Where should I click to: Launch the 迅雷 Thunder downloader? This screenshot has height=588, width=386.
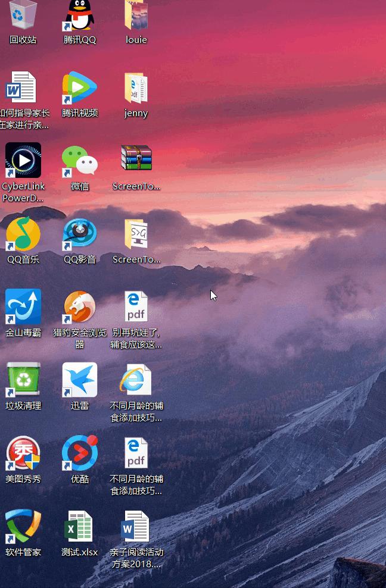pos(80,380)
